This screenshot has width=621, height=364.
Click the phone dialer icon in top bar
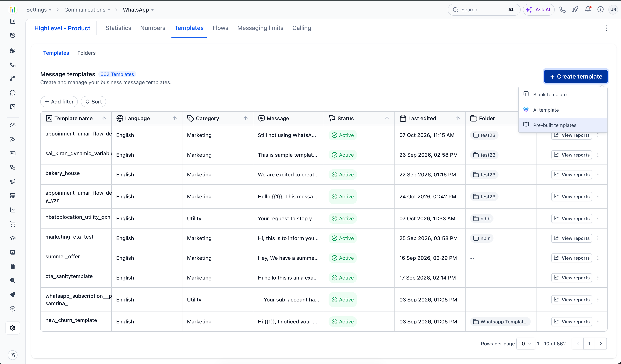(x=563, y=10)
